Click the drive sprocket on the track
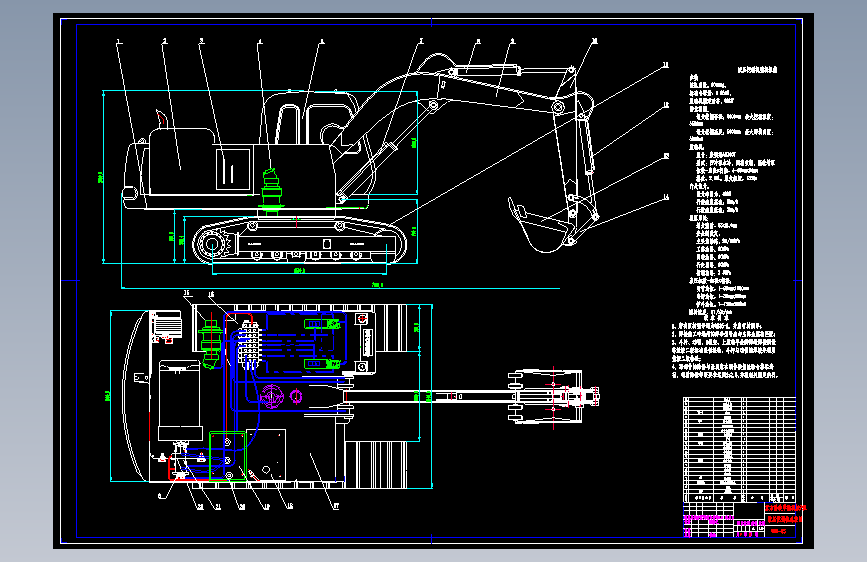The image size is (867, 562). tap(212, 243)
